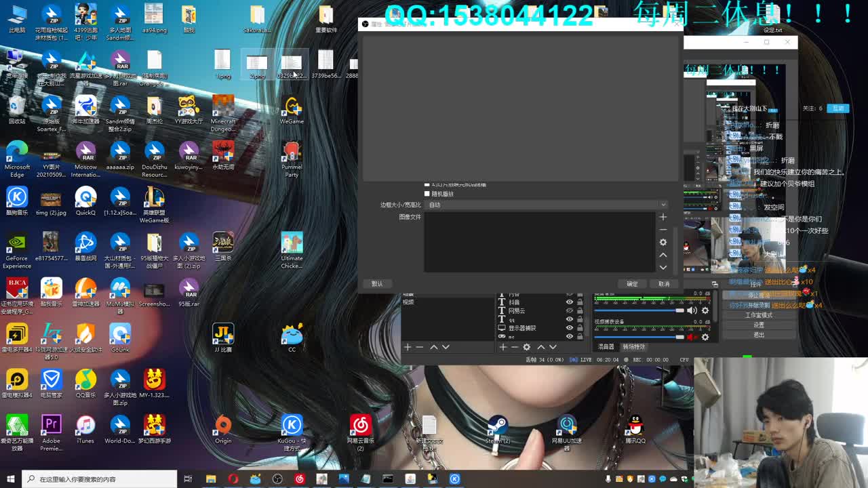Viewport: 868px width, 488px height.
Task: Click the 确定 button in properties dialog
Action: (632, 284)
